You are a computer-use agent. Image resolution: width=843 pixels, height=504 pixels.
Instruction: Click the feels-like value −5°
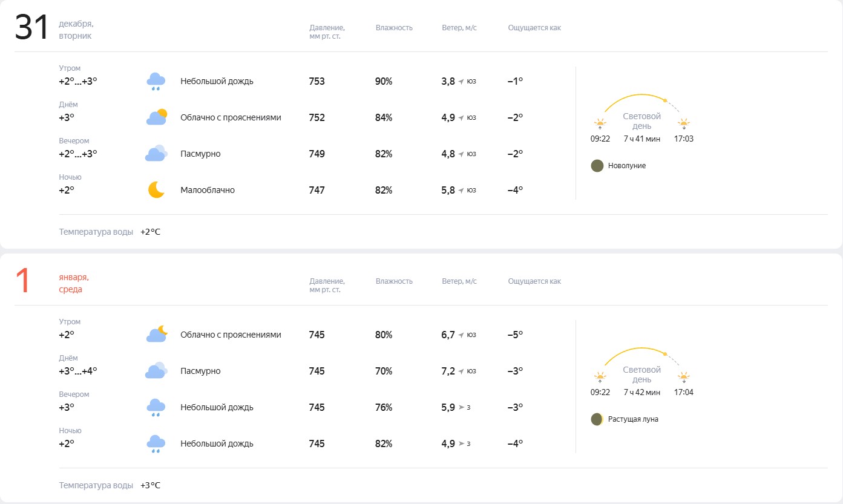pos(515,335)
